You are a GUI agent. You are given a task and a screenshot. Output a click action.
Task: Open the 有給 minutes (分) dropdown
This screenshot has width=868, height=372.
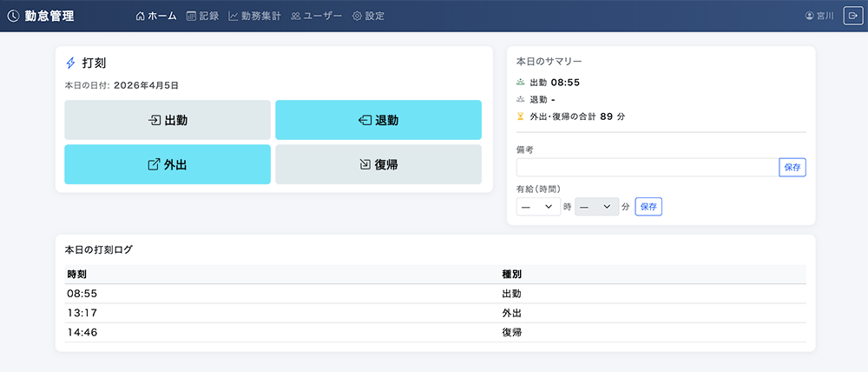597,206
